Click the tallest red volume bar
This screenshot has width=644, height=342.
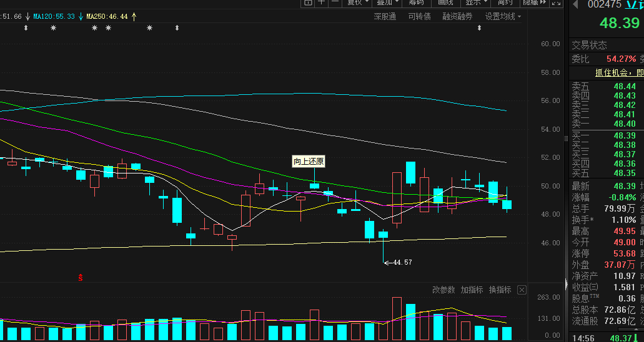[x=397, y=319]
